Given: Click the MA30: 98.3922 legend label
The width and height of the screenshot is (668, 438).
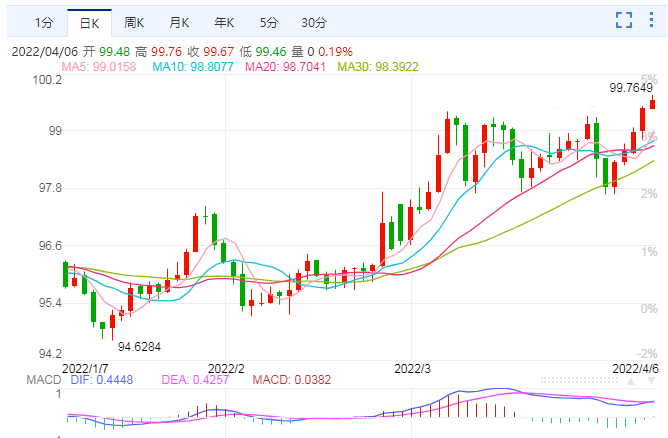Looking at the screenshot, I should tap(378, 67).
